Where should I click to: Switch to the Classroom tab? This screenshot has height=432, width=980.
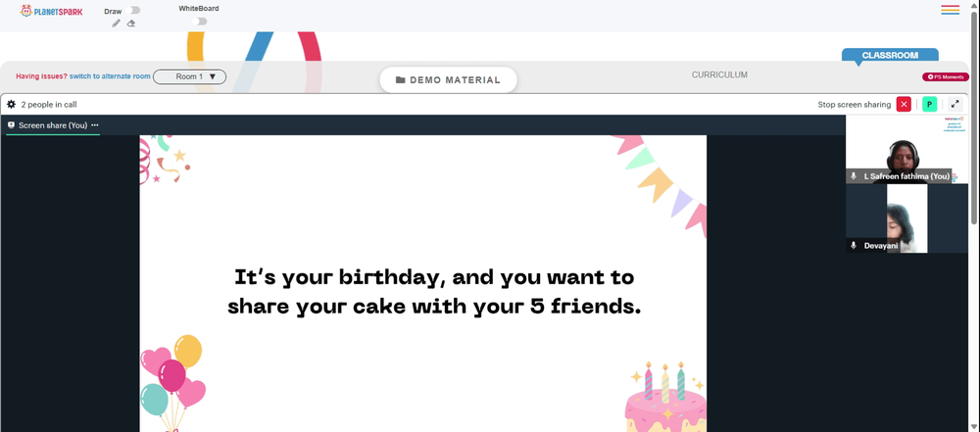click(890, 56)
